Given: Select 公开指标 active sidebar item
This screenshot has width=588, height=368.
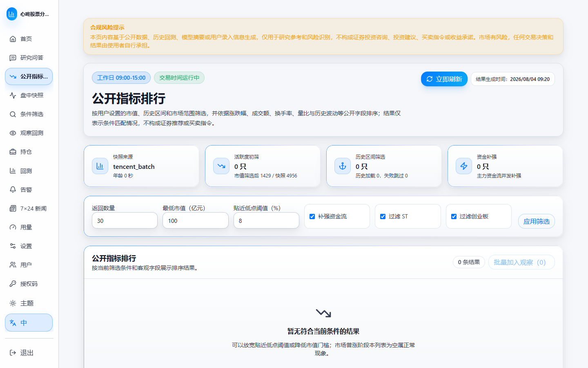Looking at the screenshot, I should pyautogui.click(x=29, y=76).
